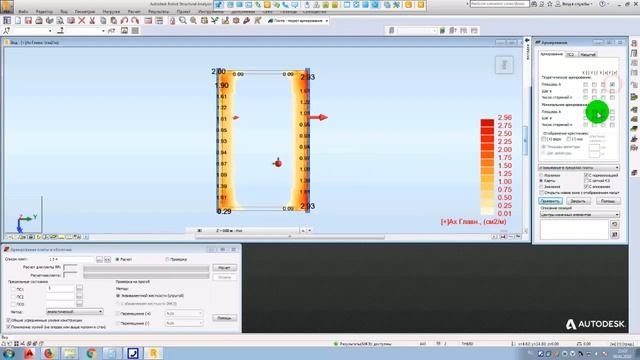Select the Изолинии radio option
Viewport: 640px width, 360px height.
(x=542, y=175)
